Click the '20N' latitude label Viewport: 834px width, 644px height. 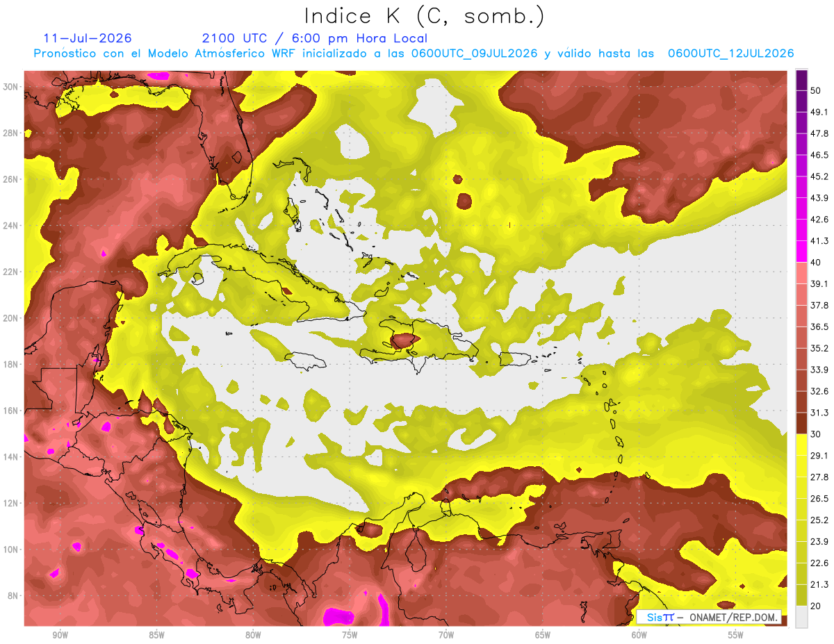[11, 318]
